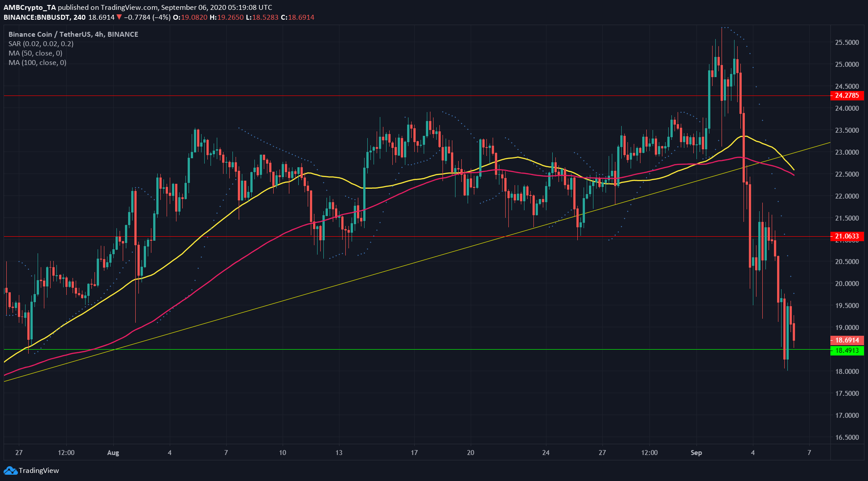The height and width of the screenshot is (481, 868).
Task: Click the open value O:19.0820
Action: pos(190,17)
